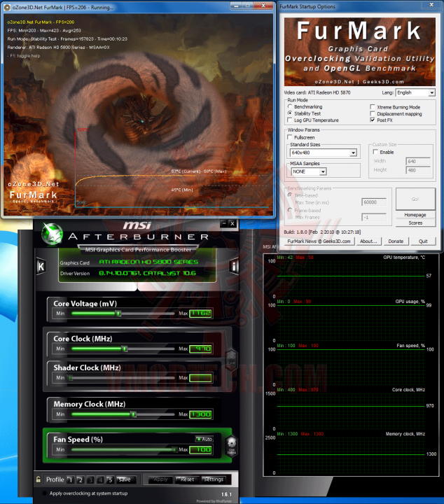This screenshot has width=444, height=504.
Task: Click the custom Height field showing 480
Action: 418,170
